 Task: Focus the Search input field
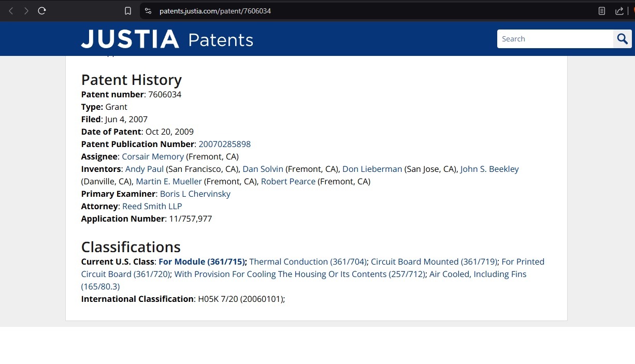555,39
